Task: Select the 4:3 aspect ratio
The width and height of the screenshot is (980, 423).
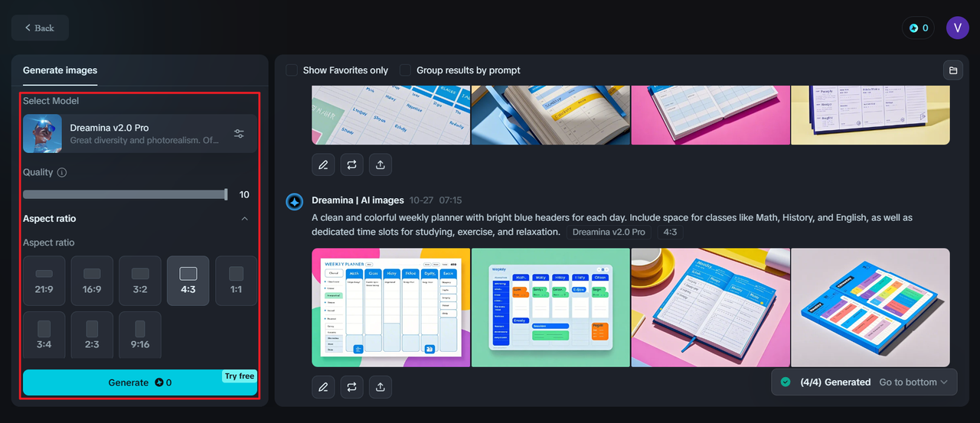Action: (x=188, y=281)
